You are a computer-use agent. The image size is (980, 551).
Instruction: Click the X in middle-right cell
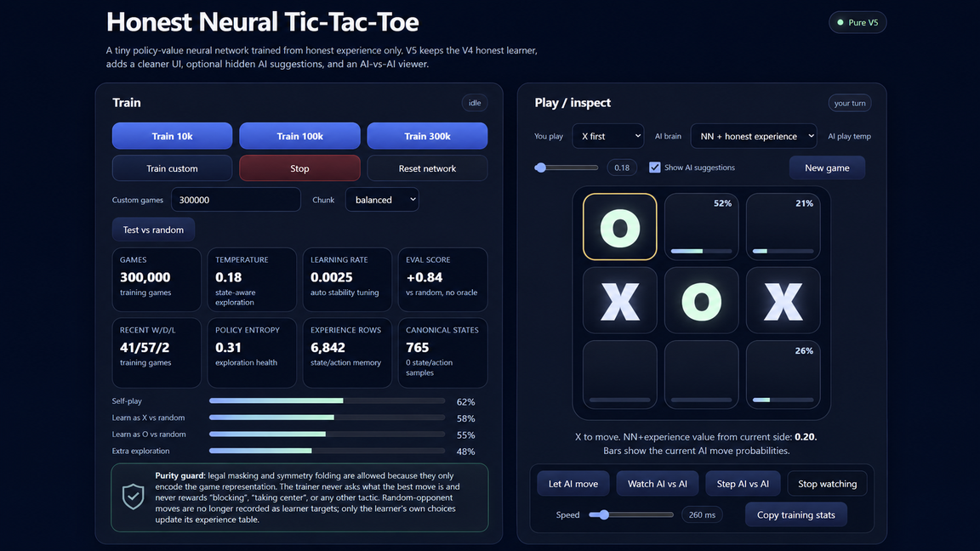pos(783,300)
